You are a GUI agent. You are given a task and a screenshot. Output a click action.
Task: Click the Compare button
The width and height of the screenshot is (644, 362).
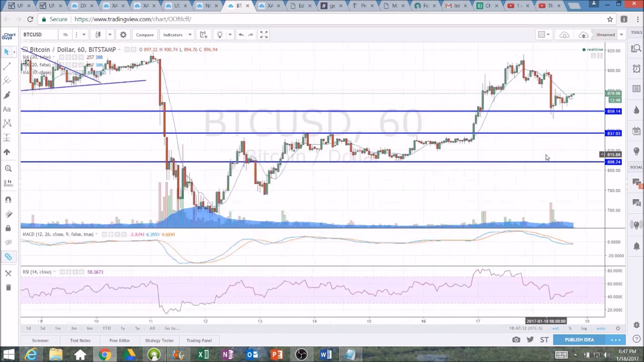(x=145, y=35)
